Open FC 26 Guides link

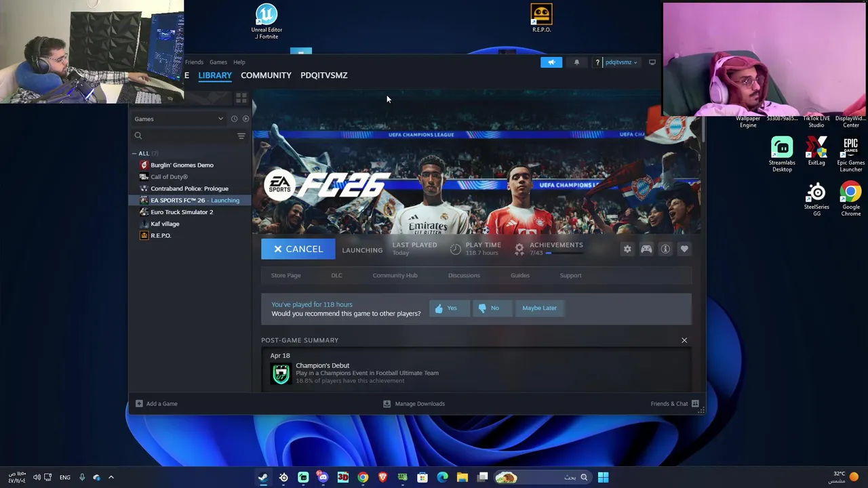pos(520,275)
